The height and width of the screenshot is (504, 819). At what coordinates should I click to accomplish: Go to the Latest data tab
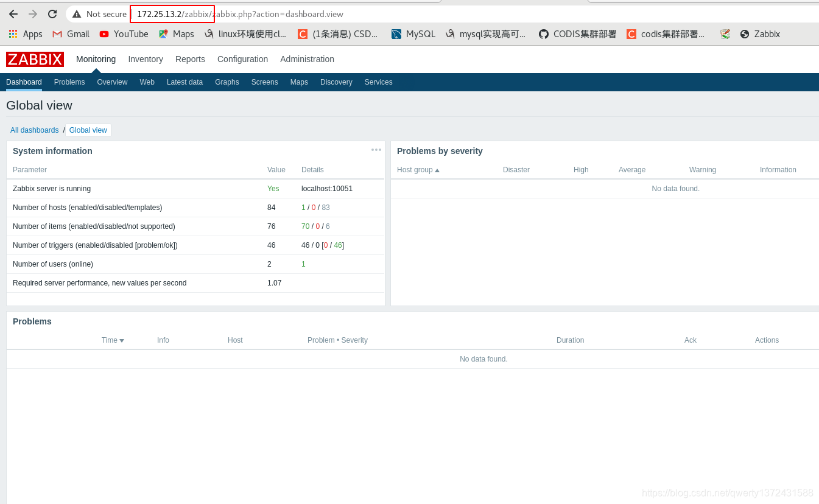coord(185,82)
